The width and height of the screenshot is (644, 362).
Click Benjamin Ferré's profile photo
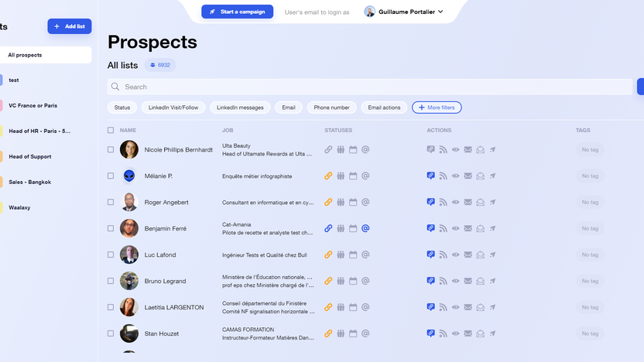(x=129, y=229)
